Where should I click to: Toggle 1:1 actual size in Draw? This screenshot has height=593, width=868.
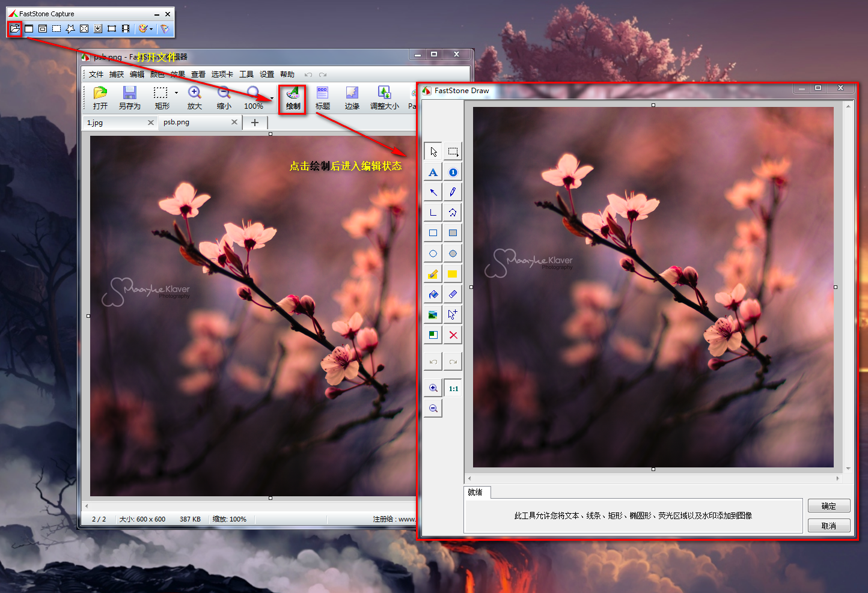[x=453, y=388]
